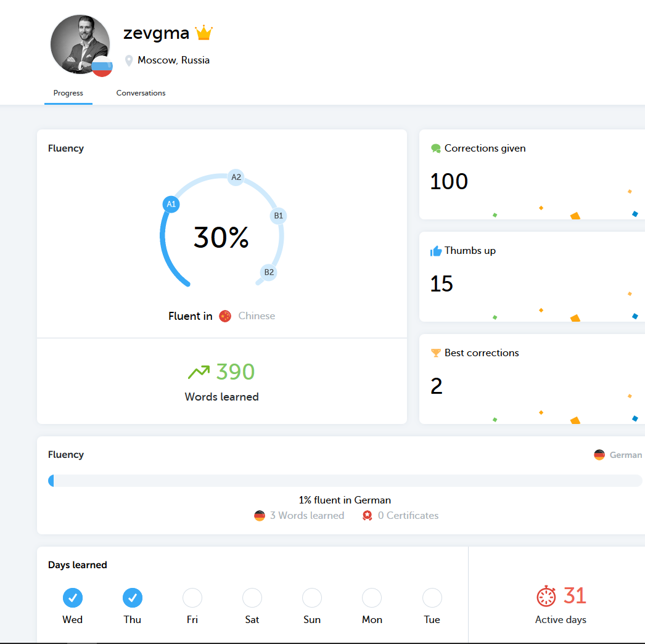Click the gold premium crown icon
Image resolution: width=645 pixels, height=644 pixels.
203,33
